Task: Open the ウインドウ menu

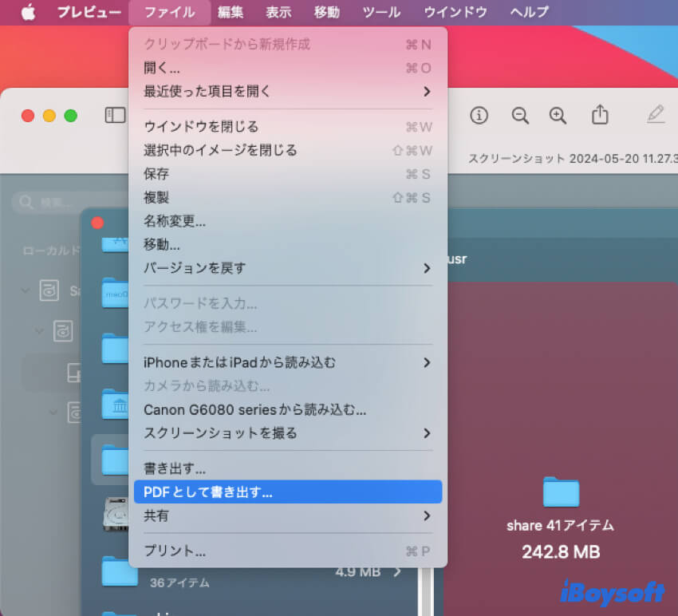Action: click(x=455, y=12)
